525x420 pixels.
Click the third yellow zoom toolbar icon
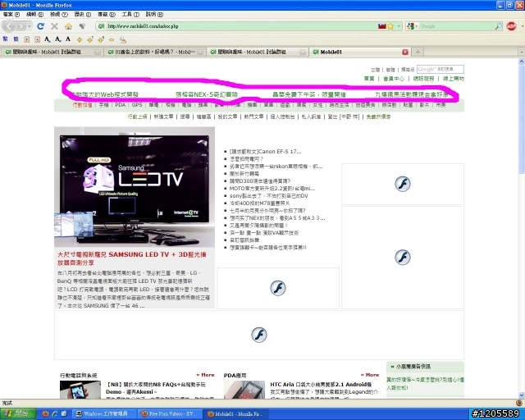click(x=101, y=39)
